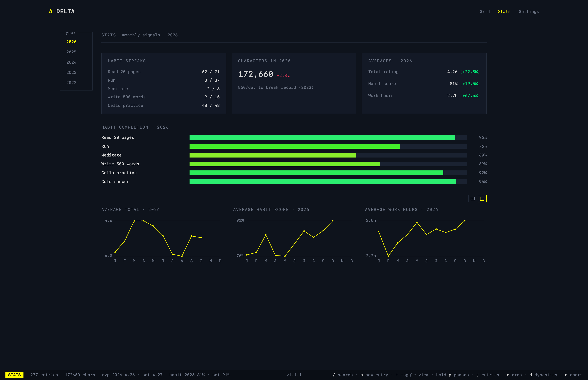588x380 pixels.
Task: Click the Habit score 81% value
Action: [x=454, y=84]
